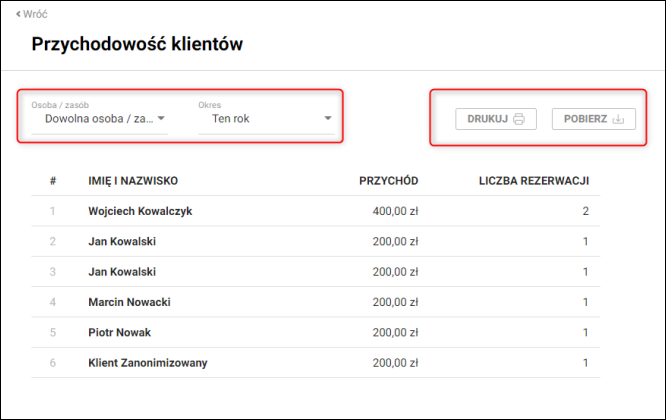The width and height of the screenshot is (666, 420).
Task: Open the Wojciech Kowalczyk client row
Action: pyautogui.click(x=316, y=211)
